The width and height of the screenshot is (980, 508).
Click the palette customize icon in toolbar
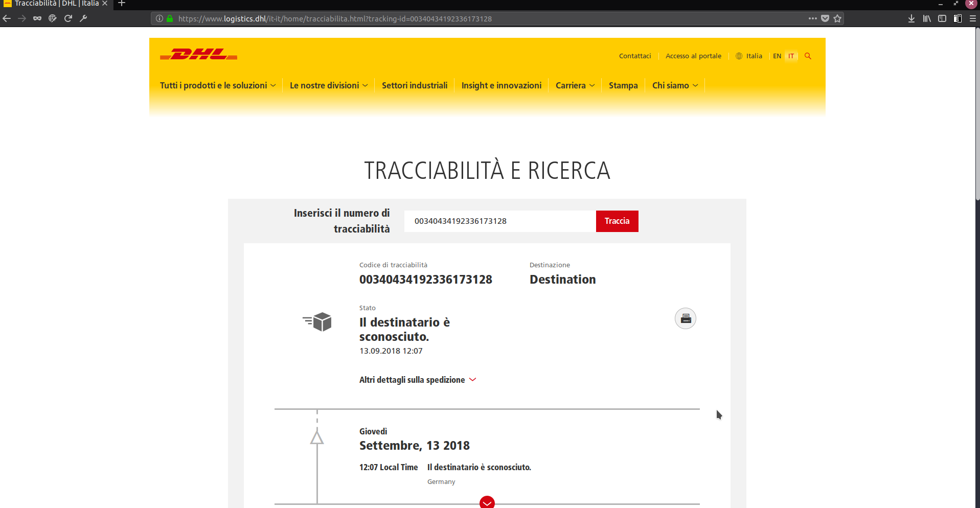tap(53, 18)
